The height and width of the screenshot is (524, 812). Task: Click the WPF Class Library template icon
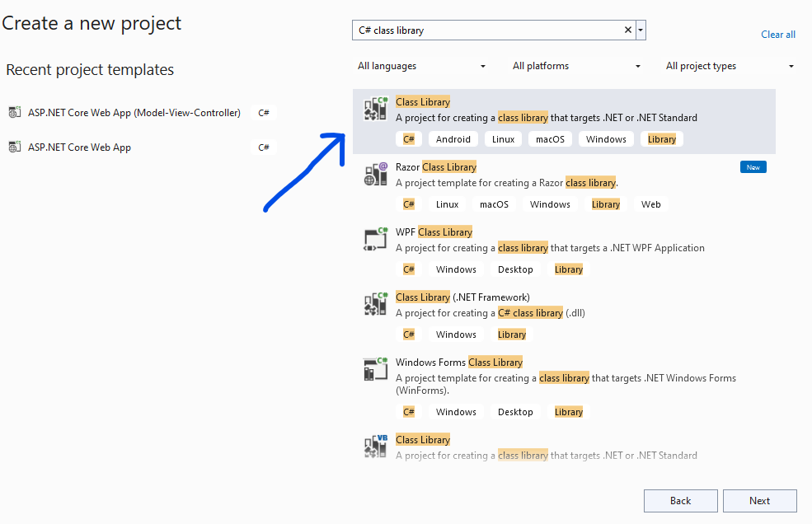376,239
